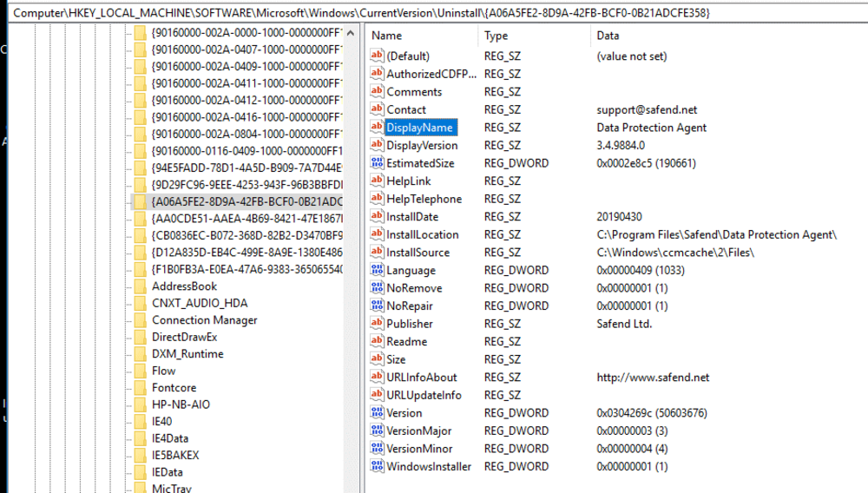868x493 pixels.
Task: Click the DisplayName string value icon
Action: pyautogui.click(x=377, y=128)
